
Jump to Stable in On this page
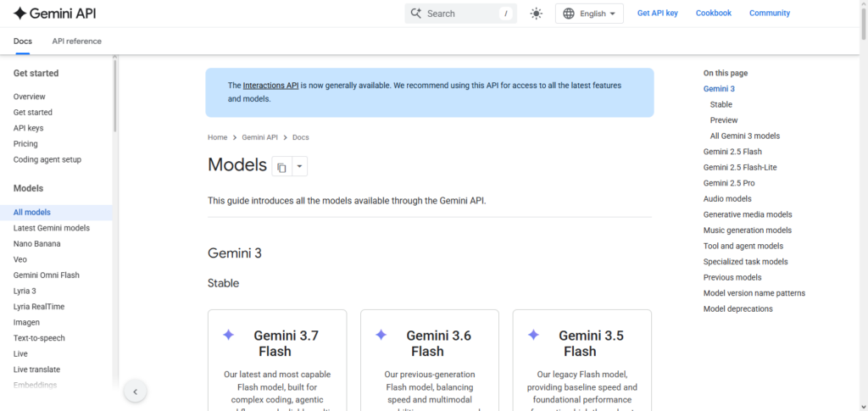pyautogui.click(x=721, y=104)
